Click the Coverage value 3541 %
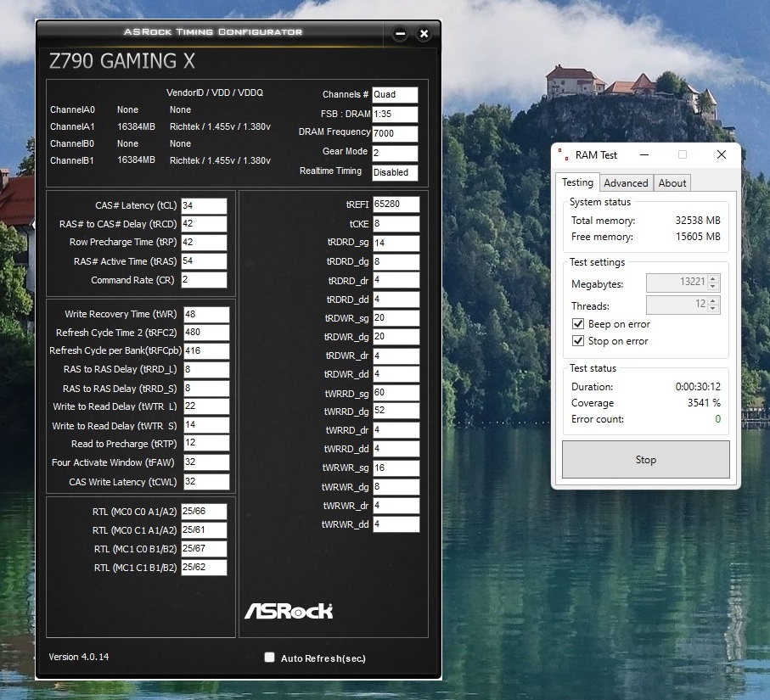This screenshot has width=770, height=700. pyautogui.click(x=704, y=403)
